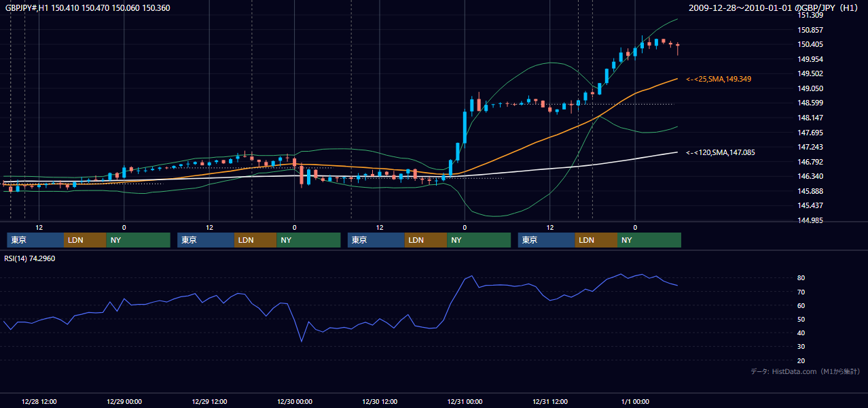This screenshot has width=868, height=408.
Task: Click the 146.792 price axis label
Action: (x=810, y=162)
